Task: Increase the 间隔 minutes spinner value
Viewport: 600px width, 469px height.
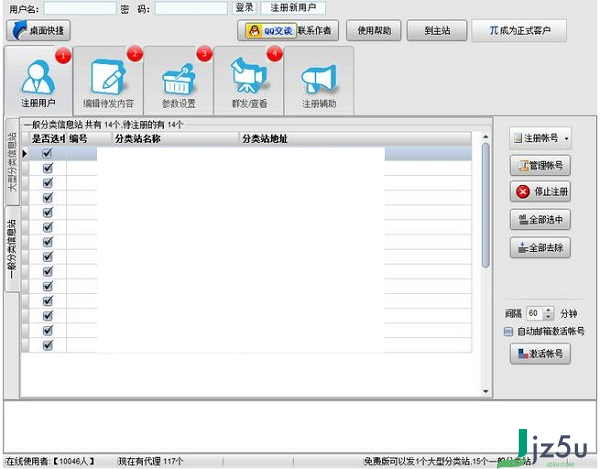Action: tap(548, 310)
